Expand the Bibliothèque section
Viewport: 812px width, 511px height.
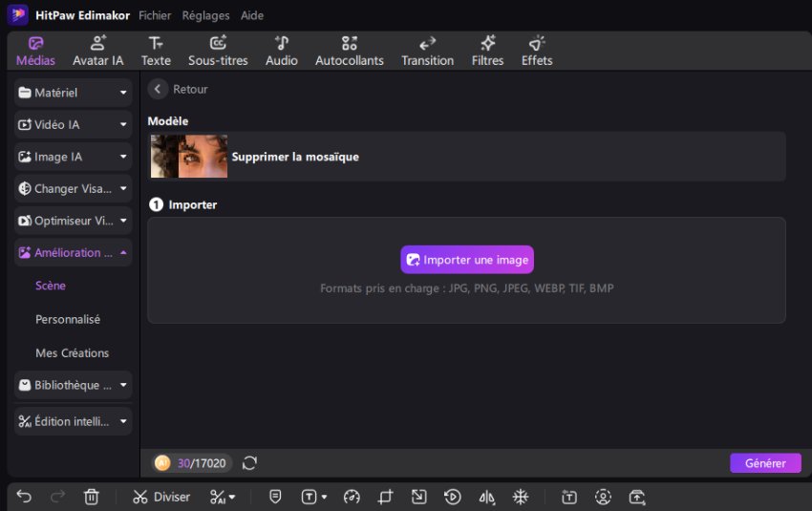[73, 385]
